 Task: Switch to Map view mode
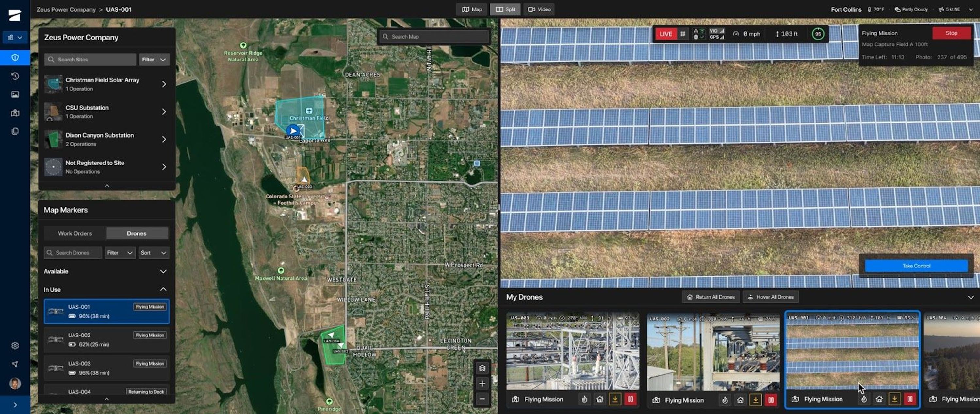point(472,9)
